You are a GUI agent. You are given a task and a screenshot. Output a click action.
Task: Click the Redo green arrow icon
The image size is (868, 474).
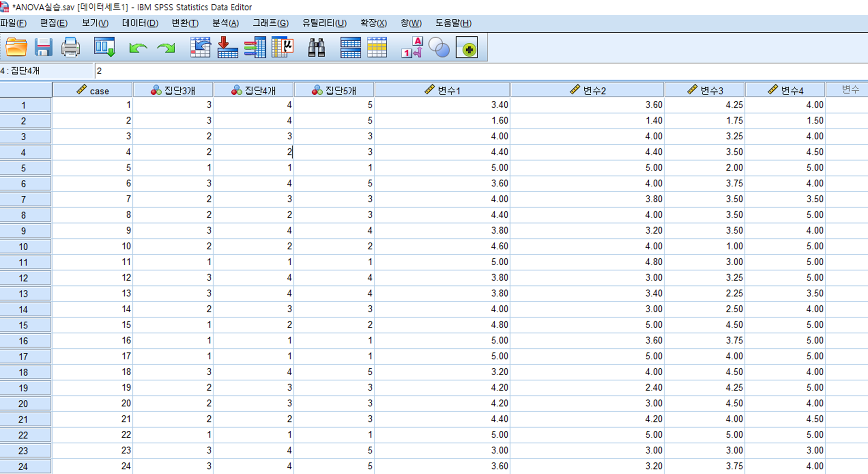click(166, 48)
